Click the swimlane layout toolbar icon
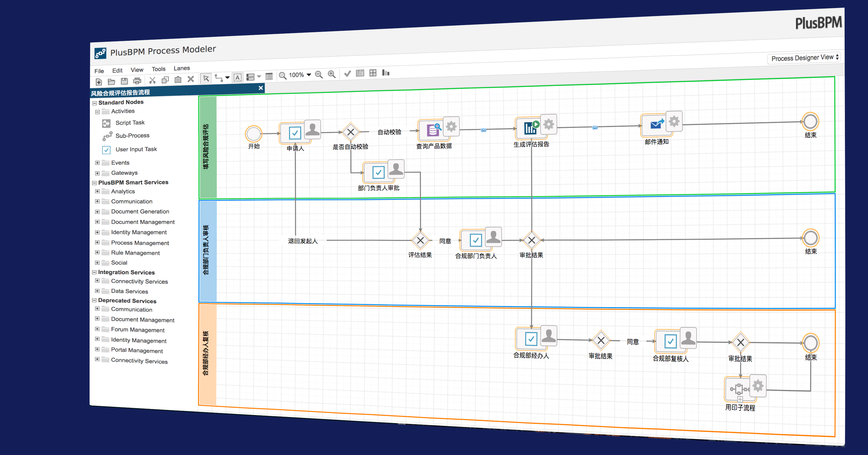Image resolution: width=868 pixels, height=455 pixels. [250, 77]
